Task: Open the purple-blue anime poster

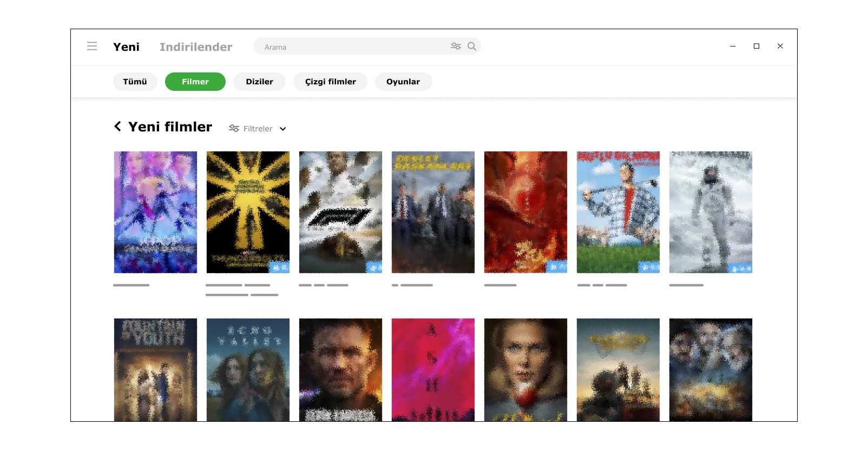Action: [x=155, y=212]
